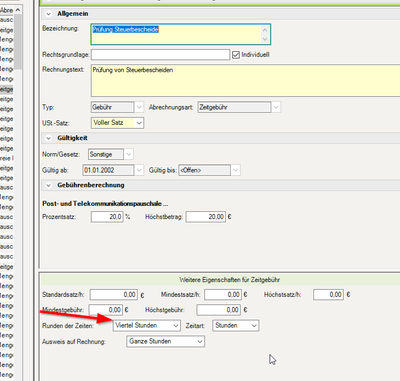The image size is (400, 381).
Task: Click the Höchstbetrag field showing 20,00
Action: 206,217
